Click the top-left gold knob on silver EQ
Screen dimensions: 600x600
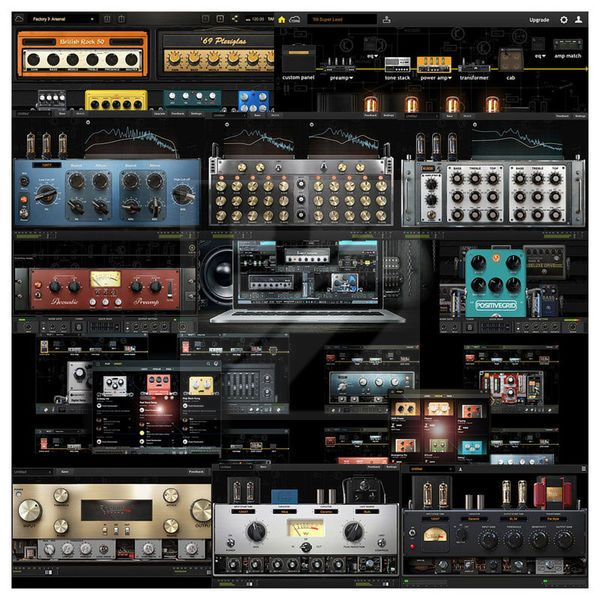[242, 167]
